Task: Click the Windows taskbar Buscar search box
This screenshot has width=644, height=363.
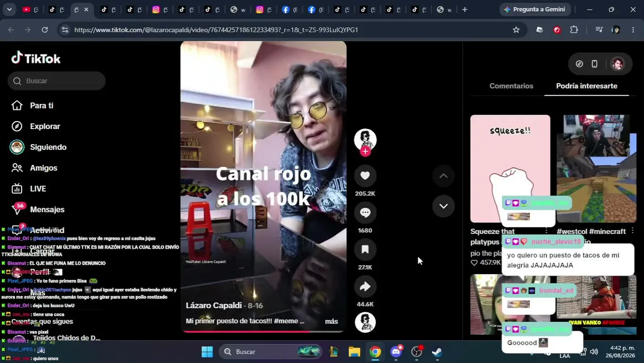Action: 271,351
